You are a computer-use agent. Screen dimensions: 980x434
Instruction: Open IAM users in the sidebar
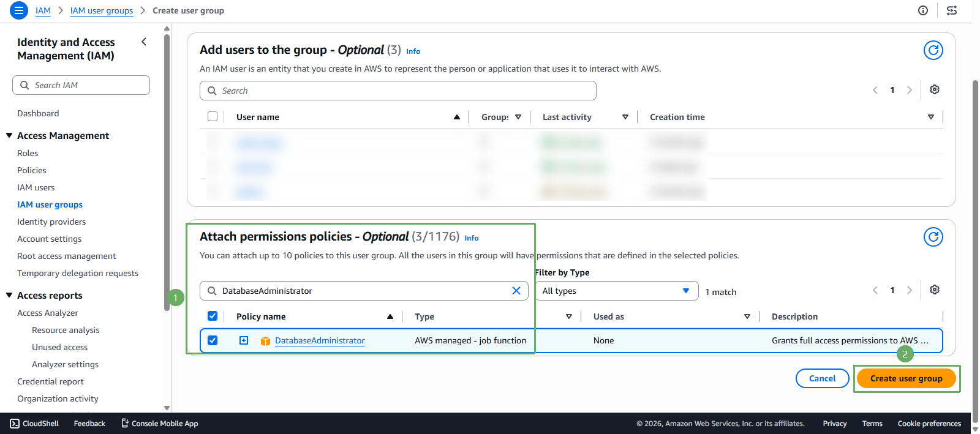click(36, 187)
